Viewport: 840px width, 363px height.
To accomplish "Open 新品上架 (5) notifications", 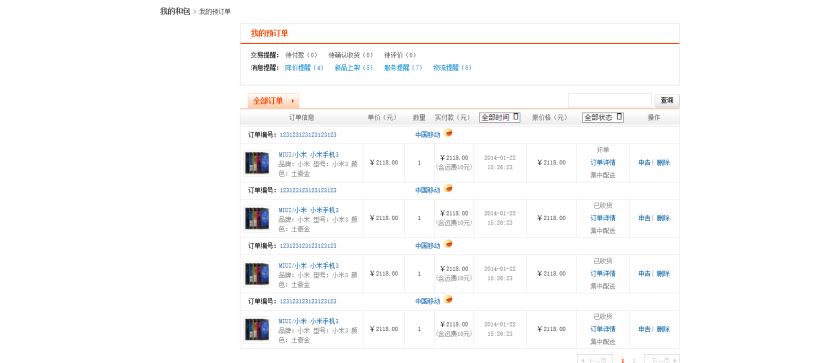I will tap(354, 68).
